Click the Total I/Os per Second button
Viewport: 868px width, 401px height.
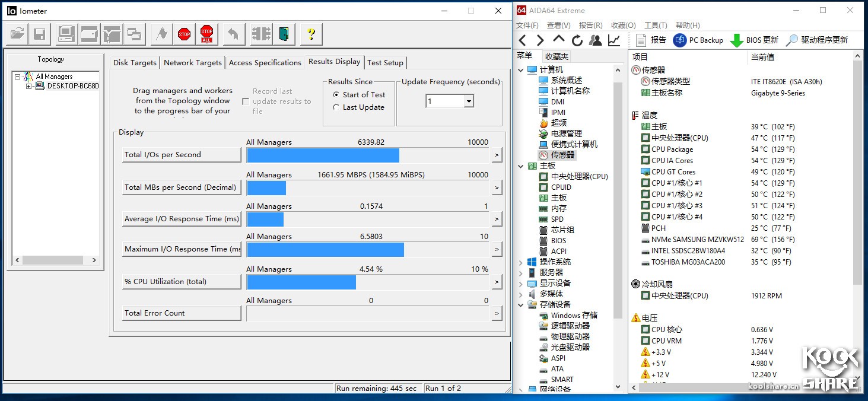[x=182, y=155]
